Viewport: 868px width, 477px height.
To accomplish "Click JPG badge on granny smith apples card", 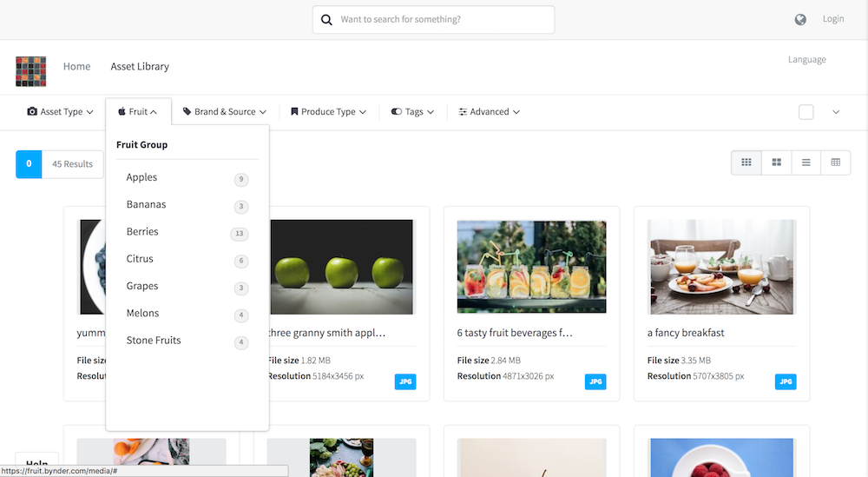I will (x=405, y=381).
